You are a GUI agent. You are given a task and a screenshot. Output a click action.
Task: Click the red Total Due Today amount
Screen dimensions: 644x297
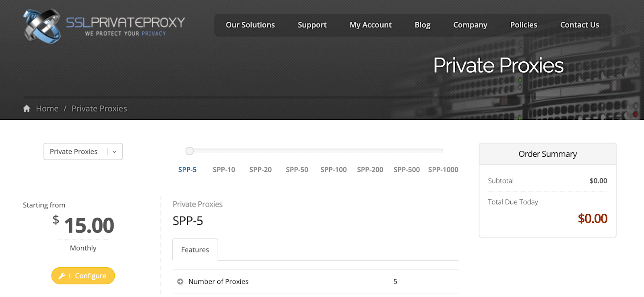pyautogui.click(x=592, y=219)
